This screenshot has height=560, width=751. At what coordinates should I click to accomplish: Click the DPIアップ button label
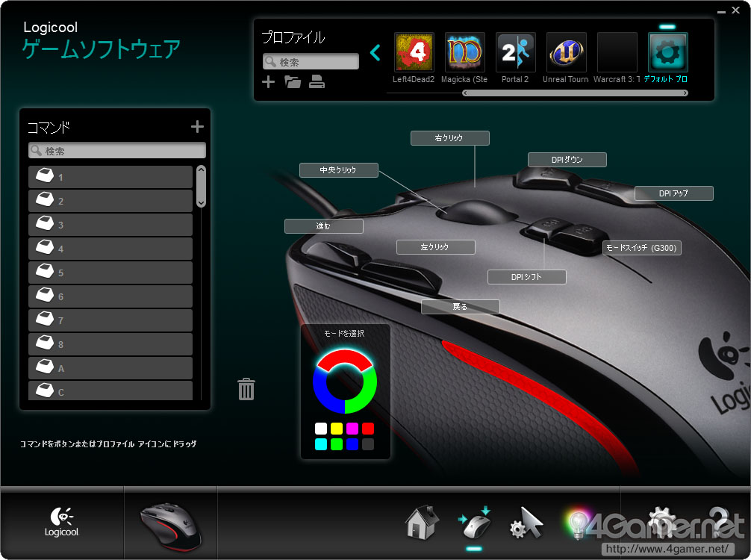coord(674,193)
